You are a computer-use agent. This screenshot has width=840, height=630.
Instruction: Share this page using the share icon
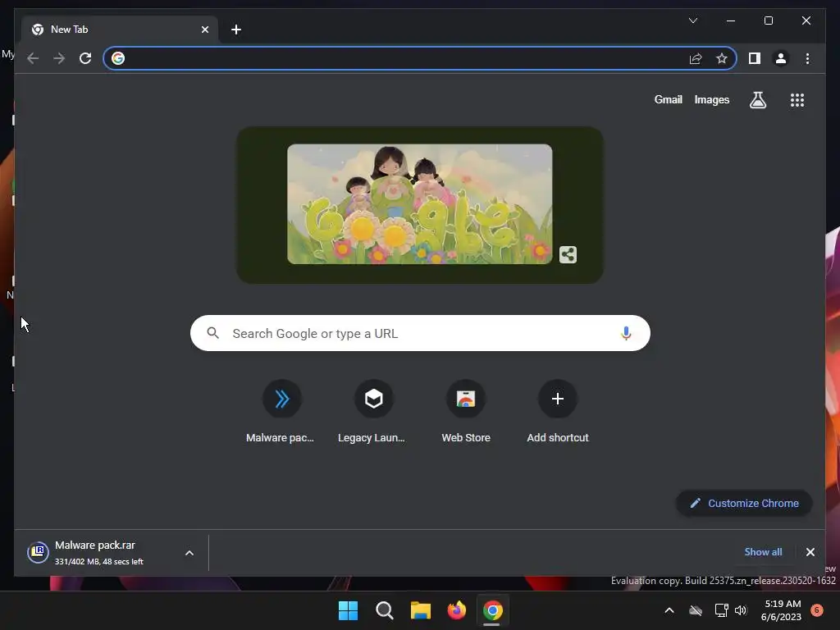(x=696, y=58)
